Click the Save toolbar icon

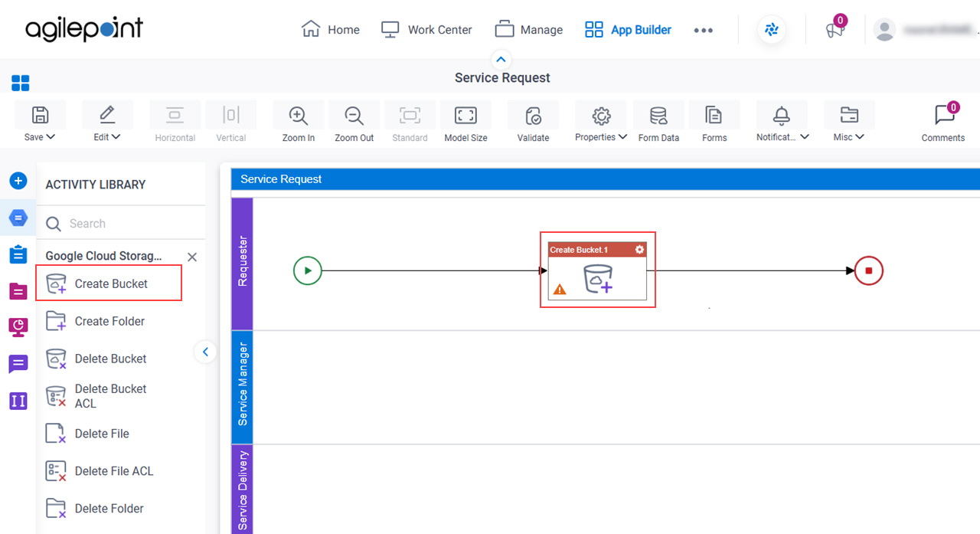(40, 115)
